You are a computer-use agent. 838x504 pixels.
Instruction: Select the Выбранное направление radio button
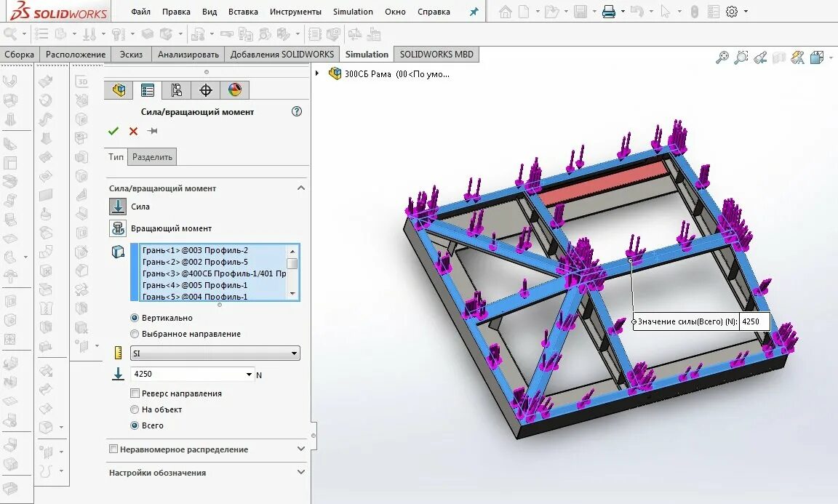[135, 334]
